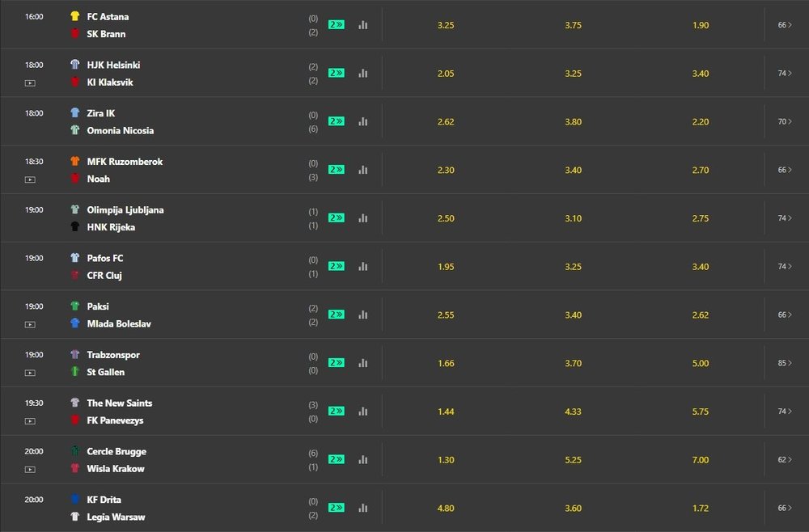Viewport: 809px width, 532px height.
Task: Select away odds 1.72 for Legia Warsaw
Action: (701, 508)
